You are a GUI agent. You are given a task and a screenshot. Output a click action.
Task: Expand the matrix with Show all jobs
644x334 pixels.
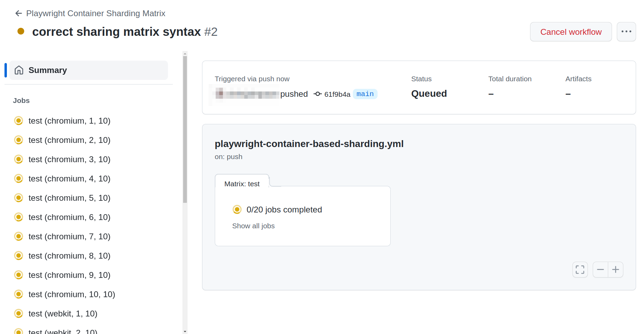tap(253, 226)
